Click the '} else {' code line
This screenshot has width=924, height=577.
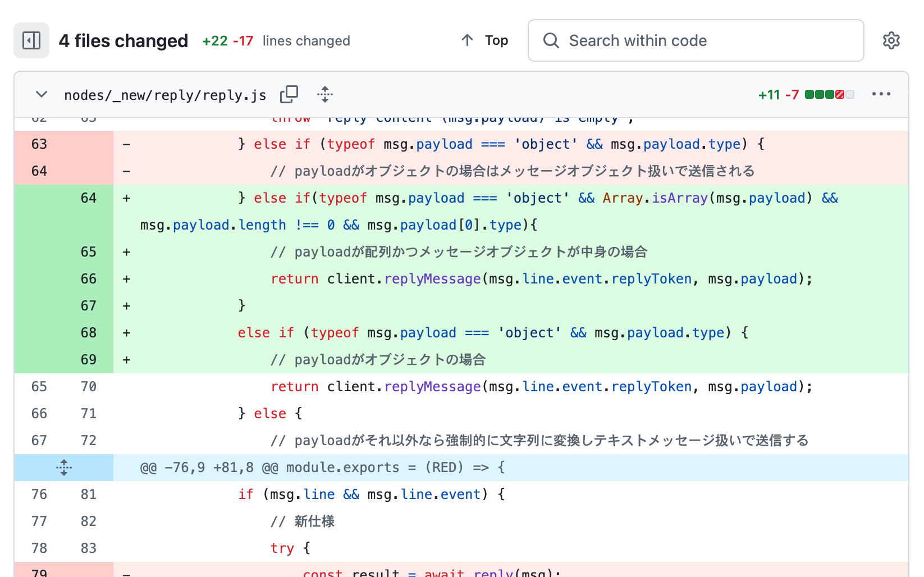270,414
